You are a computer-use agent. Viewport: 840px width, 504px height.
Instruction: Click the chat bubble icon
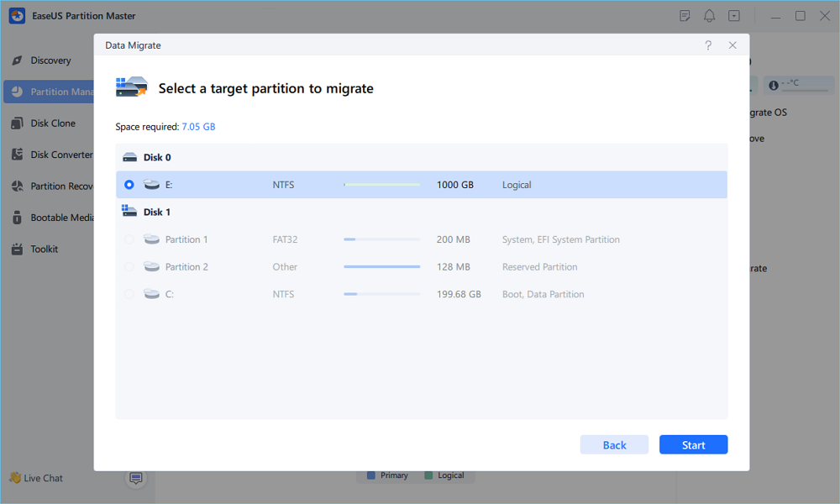136,478
